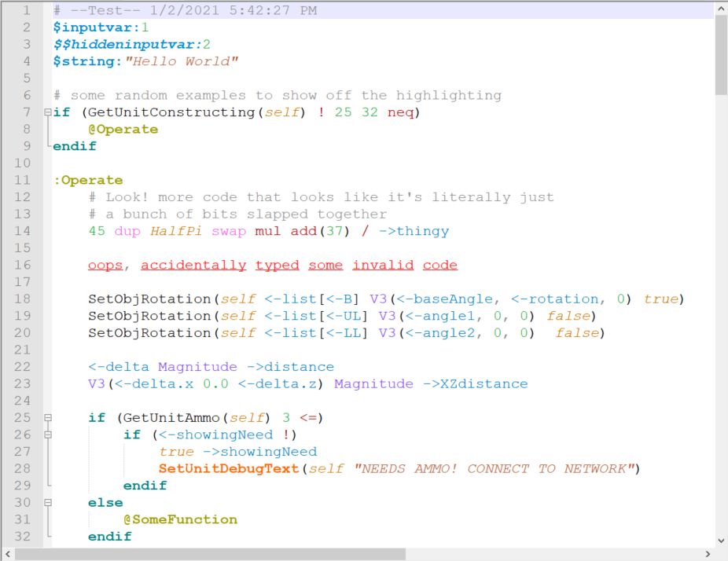The height and width of the screenshot is (561, 728).
Task: Click the horizontal scrollbar thumb
Action: click(210, 554)
